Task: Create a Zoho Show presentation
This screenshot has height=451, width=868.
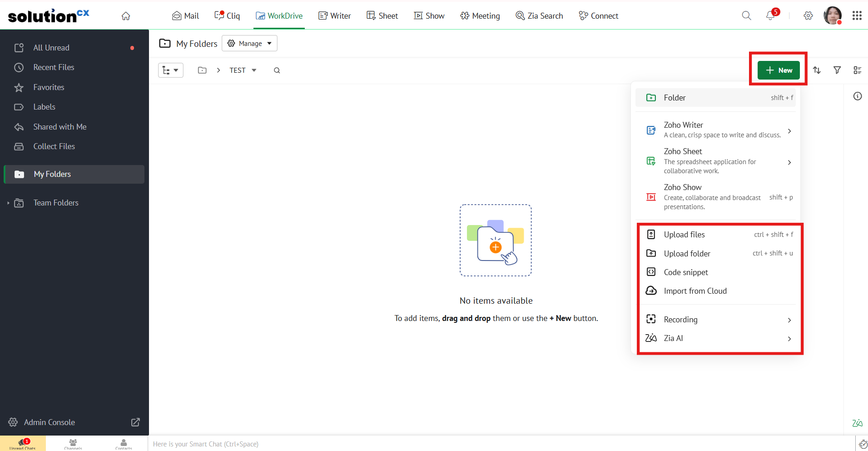Action: 715,197
